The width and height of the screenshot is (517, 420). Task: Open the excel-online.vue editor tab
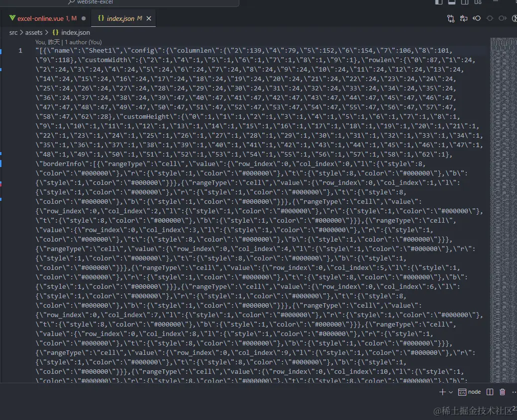click(x=47, y=18)
